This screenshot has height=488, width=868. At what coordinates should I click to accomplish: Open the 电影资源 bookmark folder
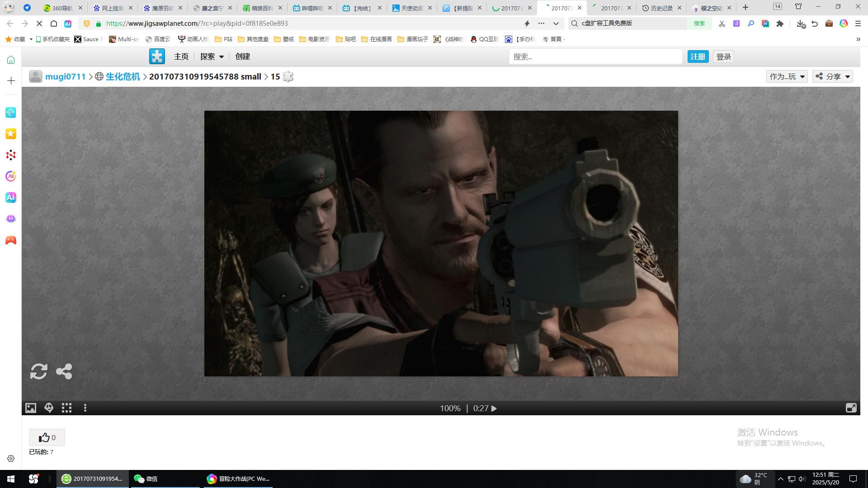click(315, 39)
